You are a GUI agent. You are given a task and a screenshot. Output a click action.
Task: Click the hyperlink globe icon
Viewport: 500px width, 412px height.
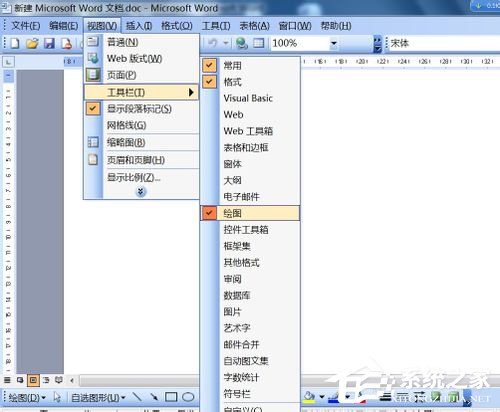(x=242, y=43)
